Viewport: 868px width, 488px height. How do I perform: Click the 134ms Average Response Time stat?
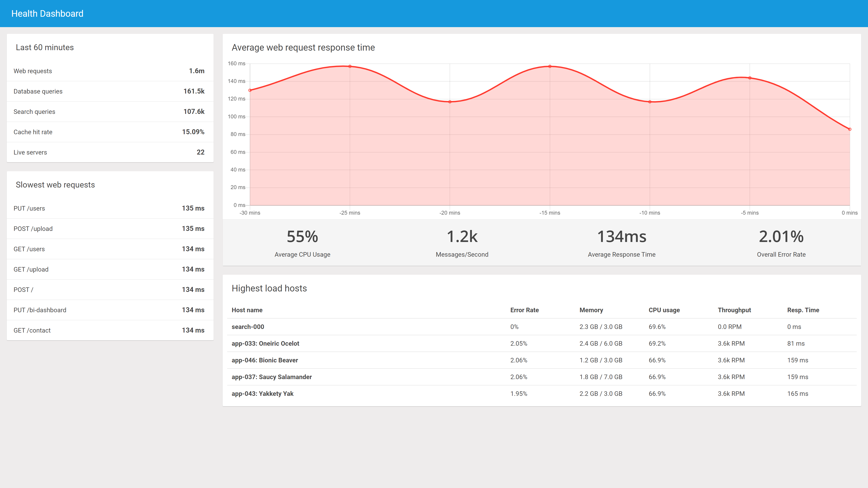[x=622, y=243]
